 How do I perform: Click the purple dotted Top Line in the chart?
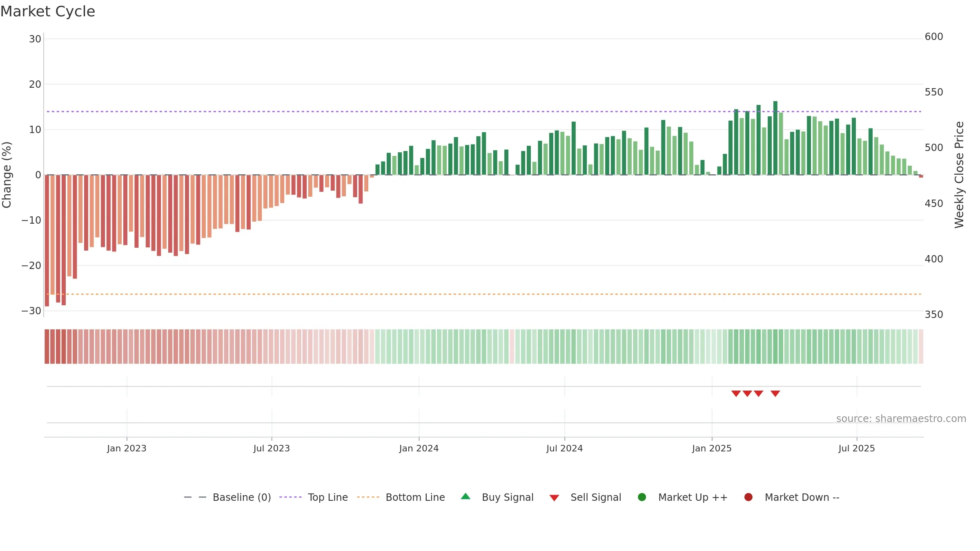(x=484, y=111)
